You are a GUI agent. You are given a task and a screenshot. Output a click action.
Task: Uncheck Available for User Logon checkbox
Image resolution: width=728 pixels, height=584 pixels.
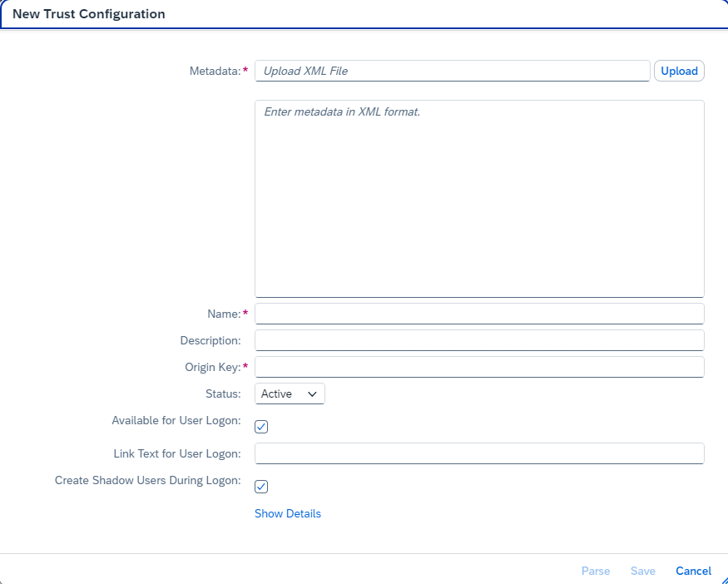pos(261,427)
